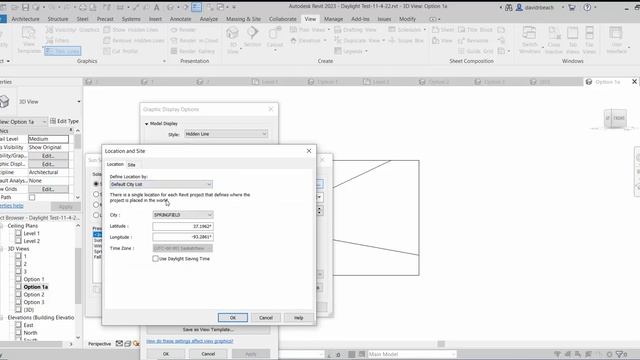
Task: Switch to the Site tab
Action: (131, 165)
